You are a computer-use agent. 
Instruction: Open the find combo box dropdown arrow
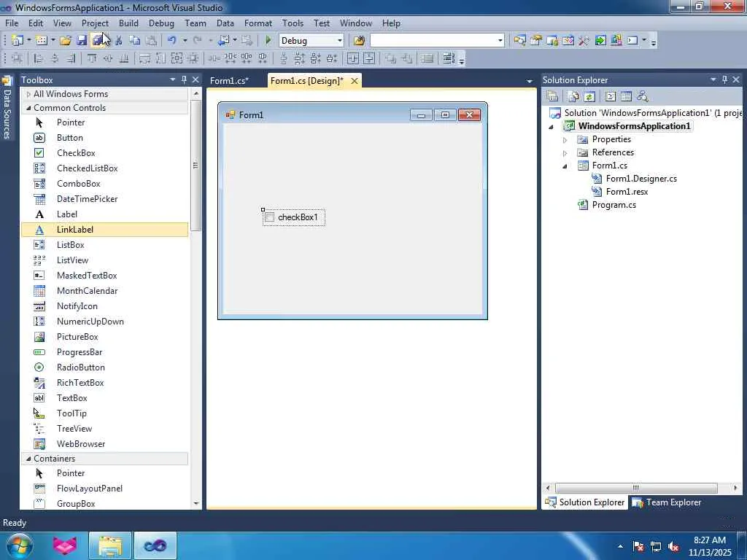coord(500,41)
